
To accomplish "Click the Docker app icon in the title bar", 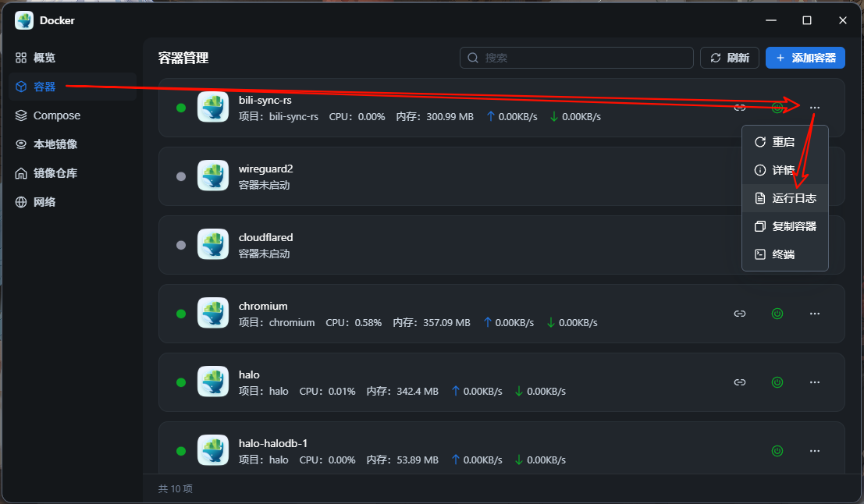I will (x=24, y=20).
